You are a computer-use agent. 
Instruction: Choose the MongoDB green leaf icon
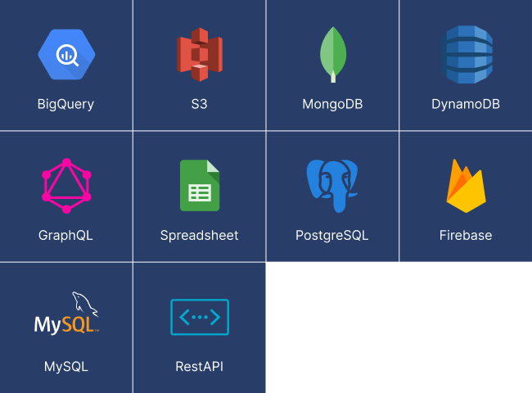[x=333, y=55]
